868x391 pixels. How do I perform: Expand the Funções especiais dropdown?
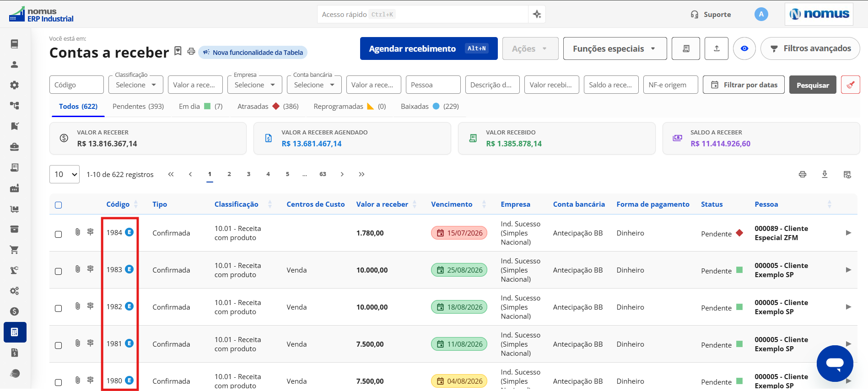615,48
